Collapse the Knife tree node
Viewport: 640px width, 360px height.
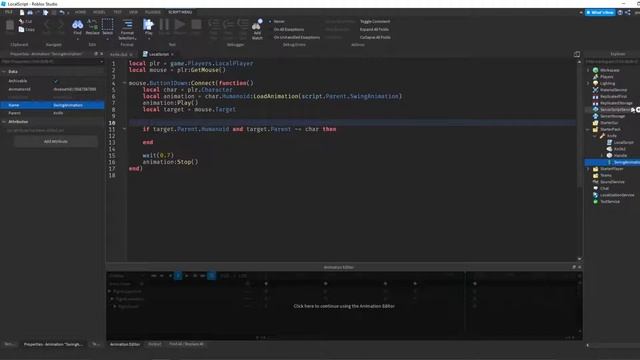[595, 136]
